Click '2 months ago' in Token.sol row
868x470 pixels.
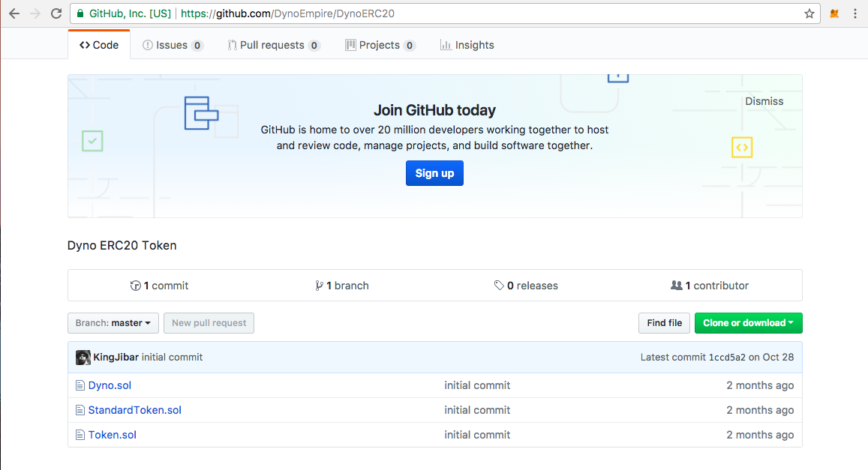(760, 436)
